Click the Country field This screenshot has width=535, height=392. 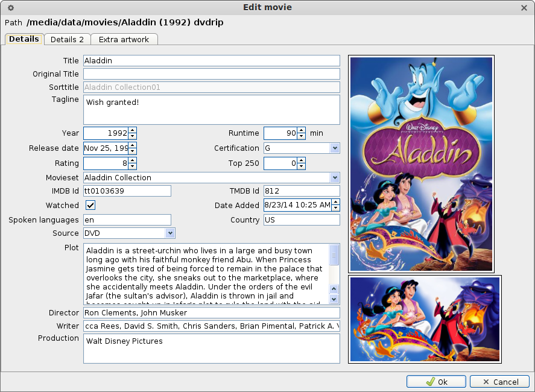(x=302, y=220)
